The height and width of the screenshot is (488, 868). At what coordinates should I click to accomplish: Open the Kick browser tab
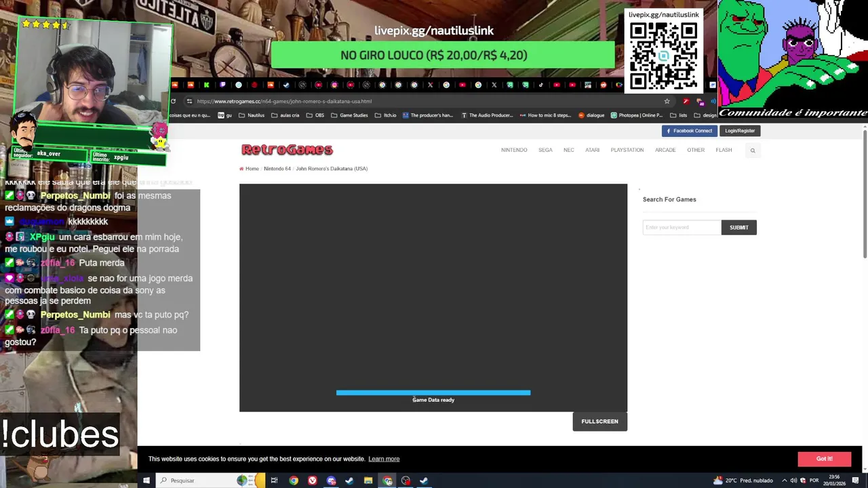[206, 85]
